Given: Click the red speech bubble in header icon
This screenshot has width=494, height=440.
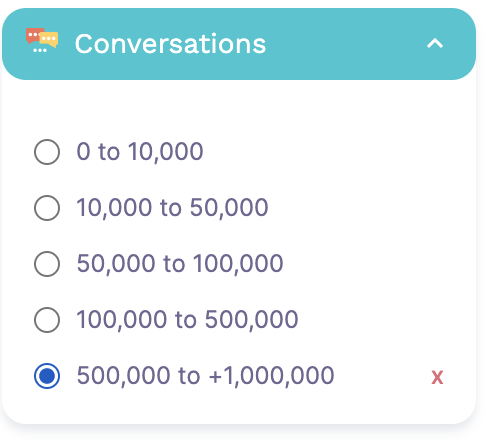Looking at the screenshot, I should point(34,36).
